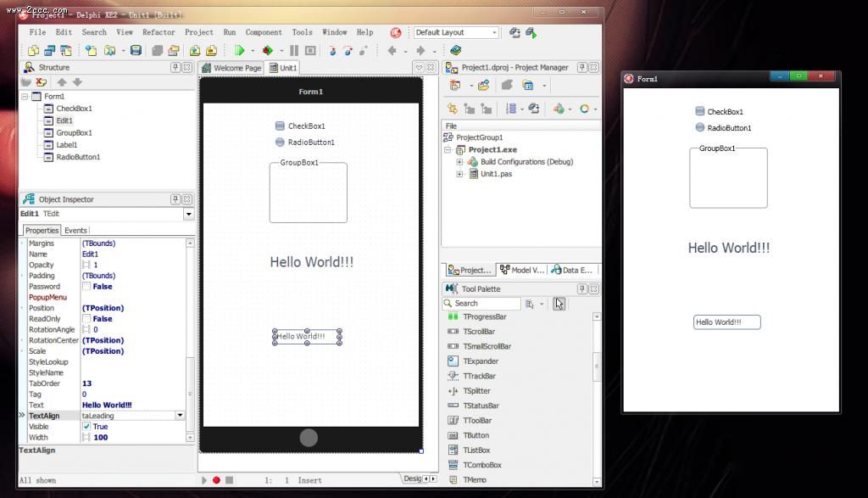
Task: Click the Delete item icon in the Structure toolbar
Action: [x=41, y=82]
